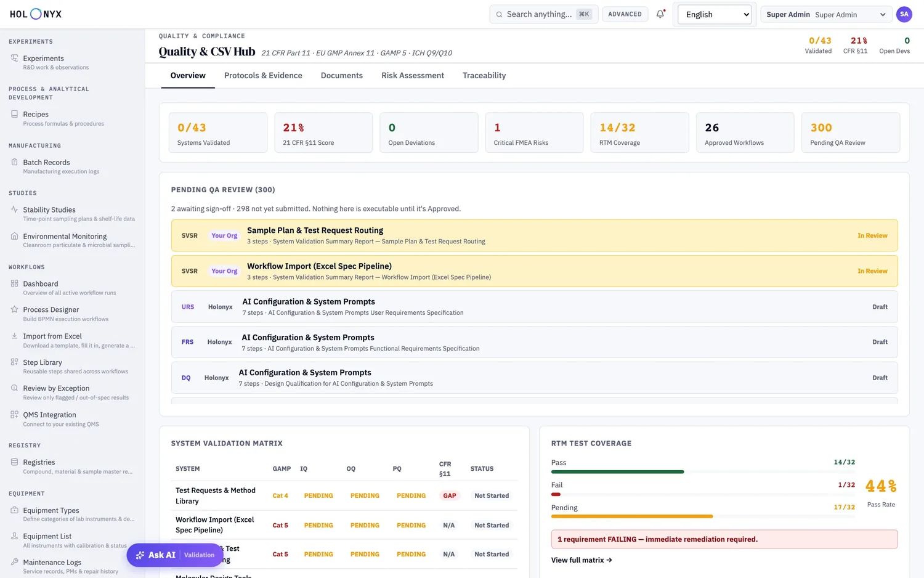Click the Stability Studies chart icon
Viewport: 924px width, 578px height.
(14, 210)
